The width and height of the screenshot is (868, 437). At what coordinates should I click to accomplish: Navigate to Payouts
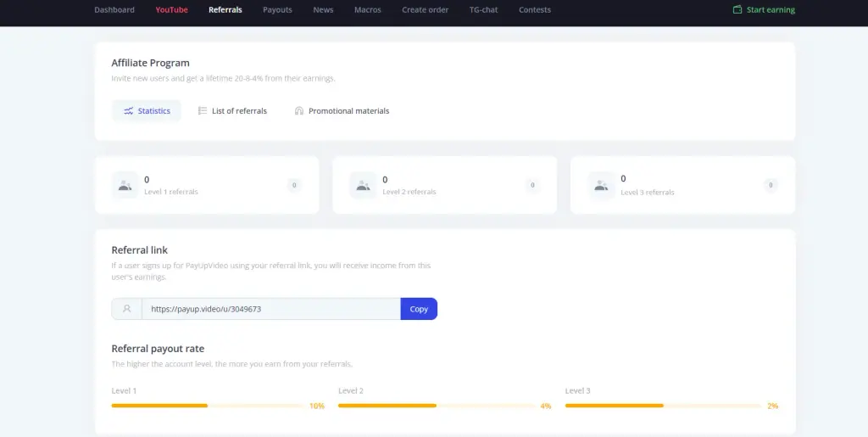coord(277,9)
